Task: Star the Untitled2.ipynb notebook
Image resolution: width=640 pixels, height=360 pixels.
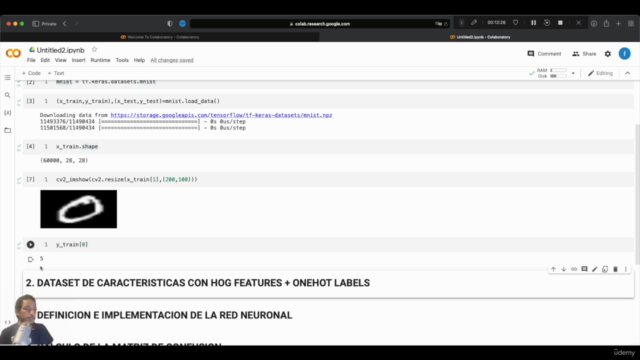Action: [x=94, y=49]
